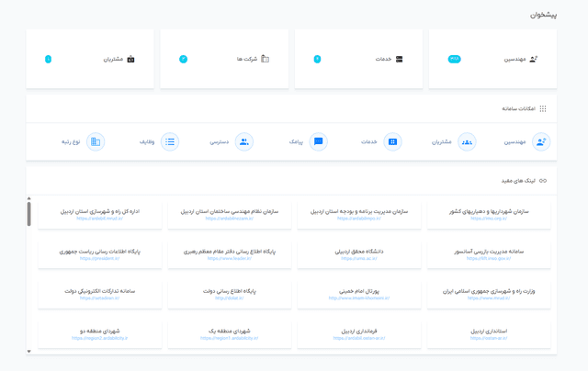
Task: Visit the www.leader.ir URL
Action: (x=230, y=259)
